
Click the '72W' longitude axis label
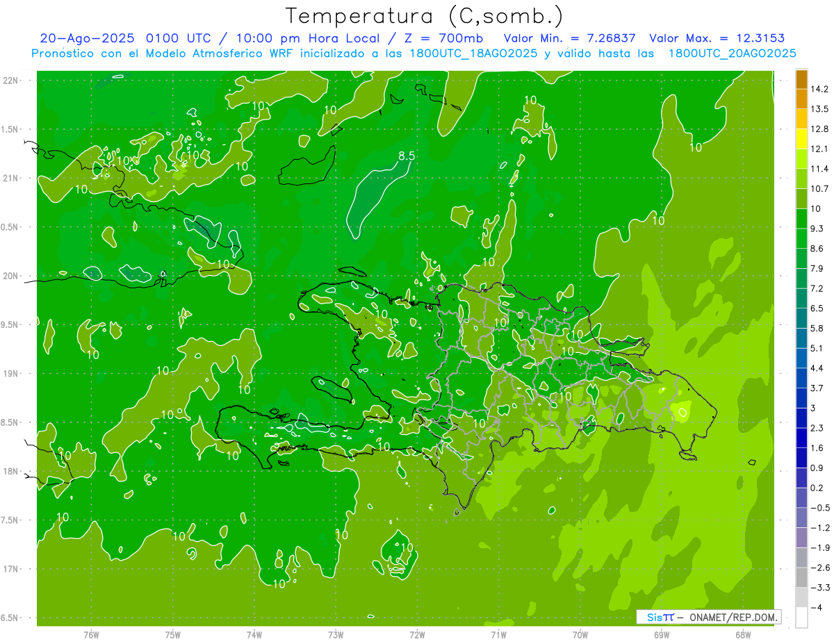pos(417,634)
